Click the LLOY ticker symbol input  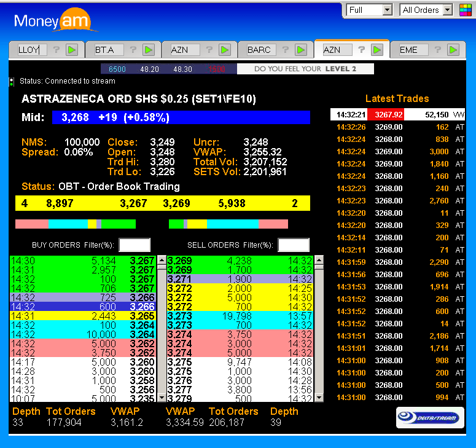31,50
